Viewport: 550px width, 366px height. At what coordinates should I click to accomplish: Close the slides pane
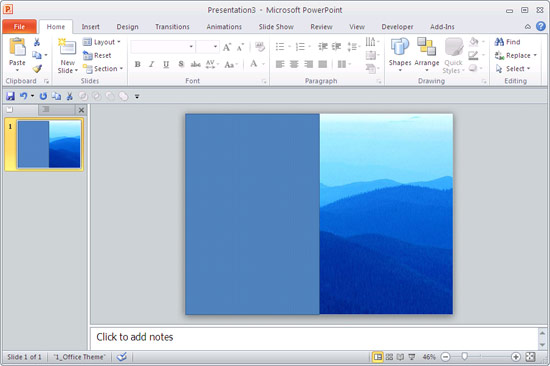point(81,110)
